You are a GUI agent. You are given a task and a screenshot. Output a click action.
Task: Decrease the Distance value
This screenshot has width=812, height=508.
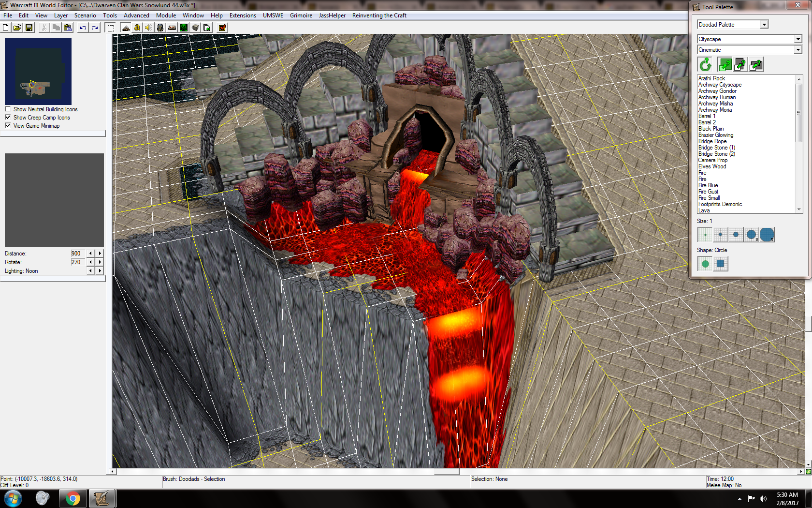pos(91,253)
